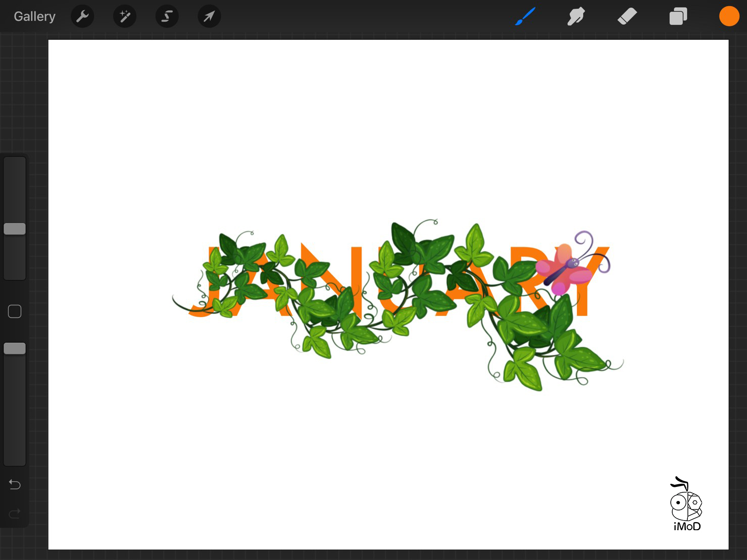Select the Eraser tool
747x560 pixels.
pos(627,17)
